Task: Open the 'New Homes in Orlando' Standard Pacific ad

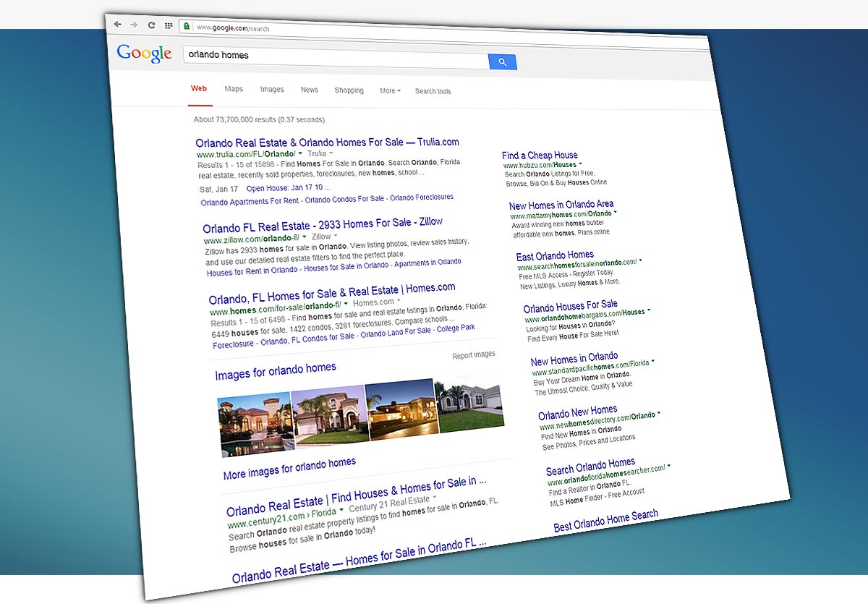Action: pos(574,359)
